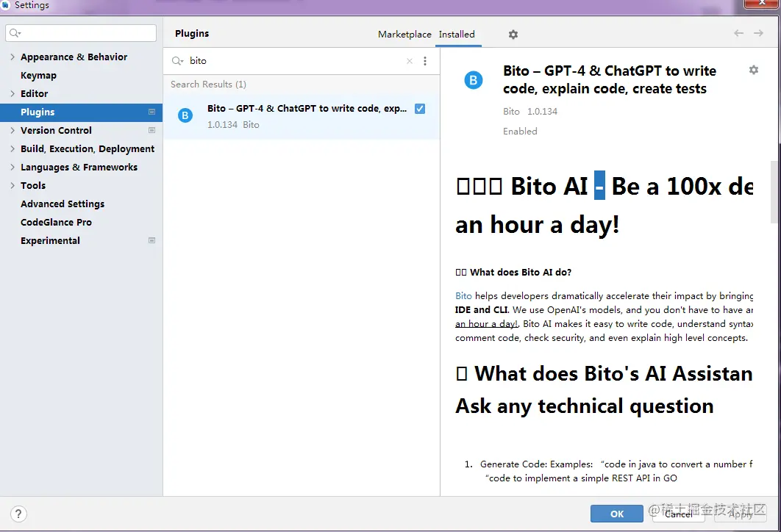781x532 pixels.
Task: Click the 'Search Results (1)' header
Action: coord(208,84)
